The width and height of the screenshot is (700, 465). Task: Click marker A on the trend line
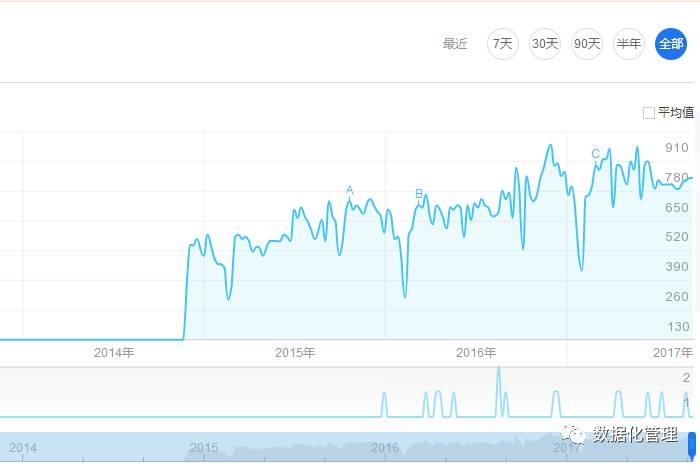coord(350,190)
